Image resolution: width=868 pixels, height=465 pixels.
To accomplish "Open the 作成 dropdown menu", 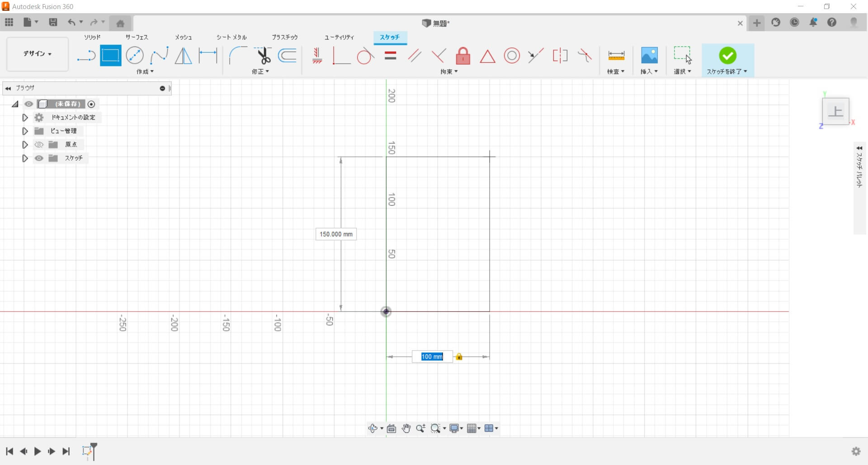I will click(x=145, y=72).
